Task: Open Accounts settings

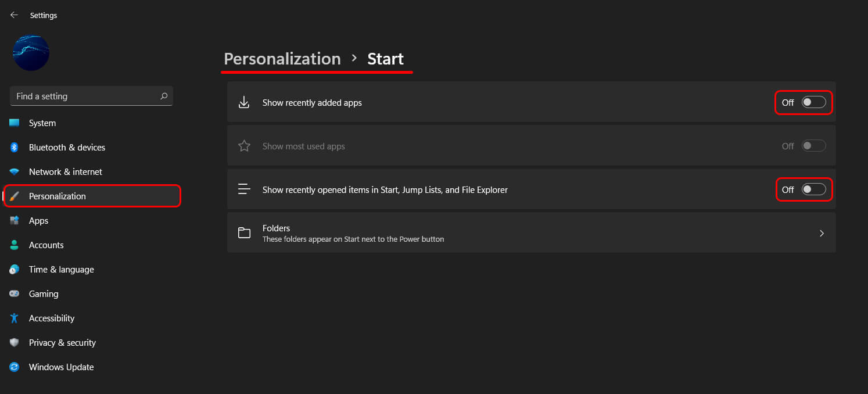Action: pyautogui.click(x=46, y=245)
